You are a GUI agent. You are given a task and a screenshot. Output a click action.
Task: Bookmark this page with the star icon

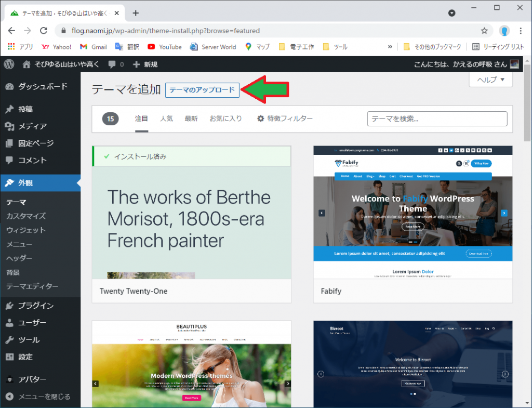tap(484, 31)
